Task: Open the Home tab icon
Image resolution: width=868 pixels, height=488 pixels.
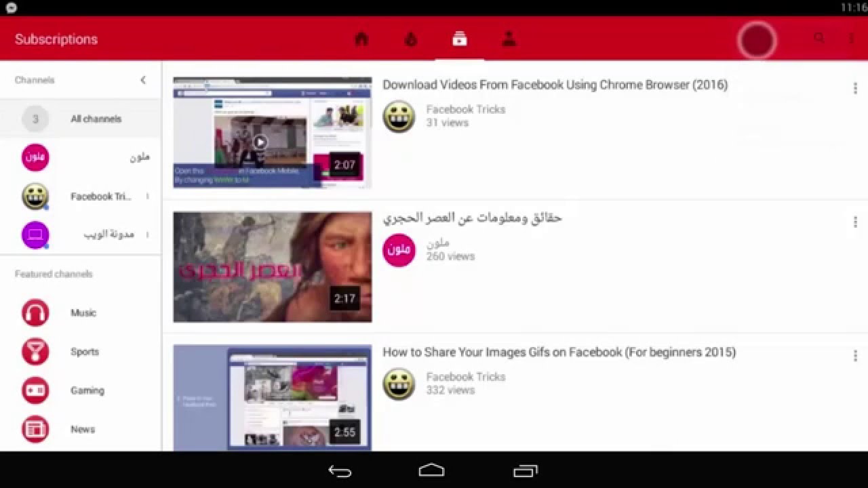Action: click(x=361, y=39)
